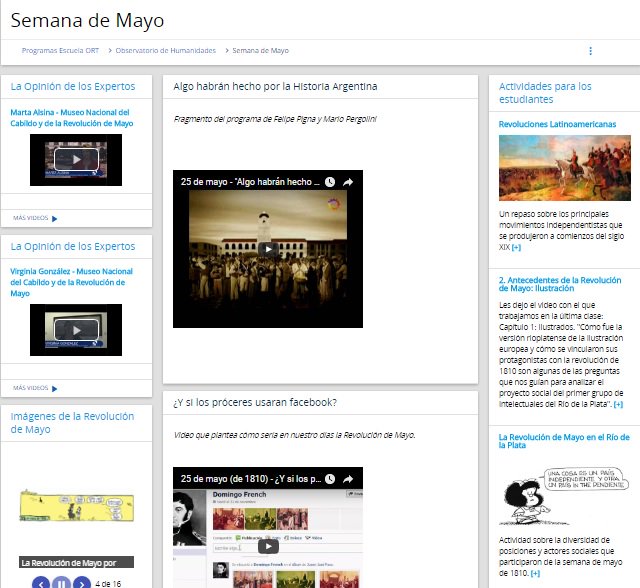Go to Programas Escuela ORT breadcrumb
Screen dimensions: 640x588
60,51
